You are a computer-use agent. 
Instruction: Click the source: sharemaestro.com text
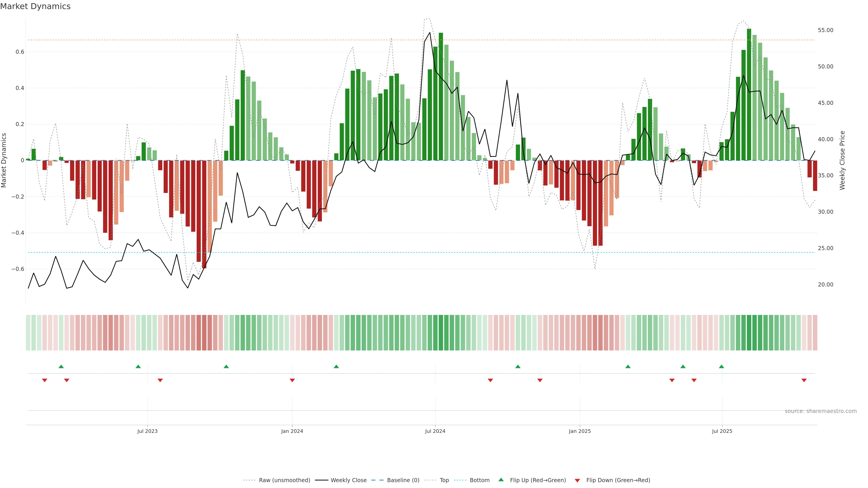821,411
